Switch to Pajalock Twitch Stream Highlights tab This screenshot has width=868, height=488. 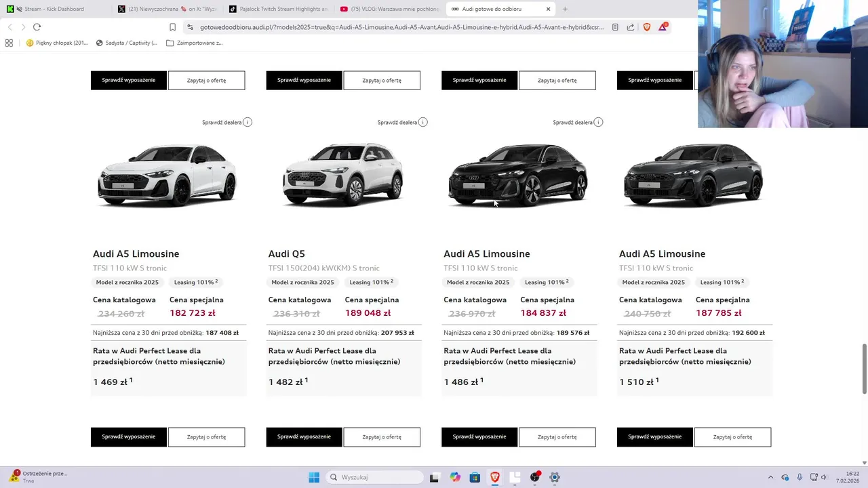click(x=278, y=9)
